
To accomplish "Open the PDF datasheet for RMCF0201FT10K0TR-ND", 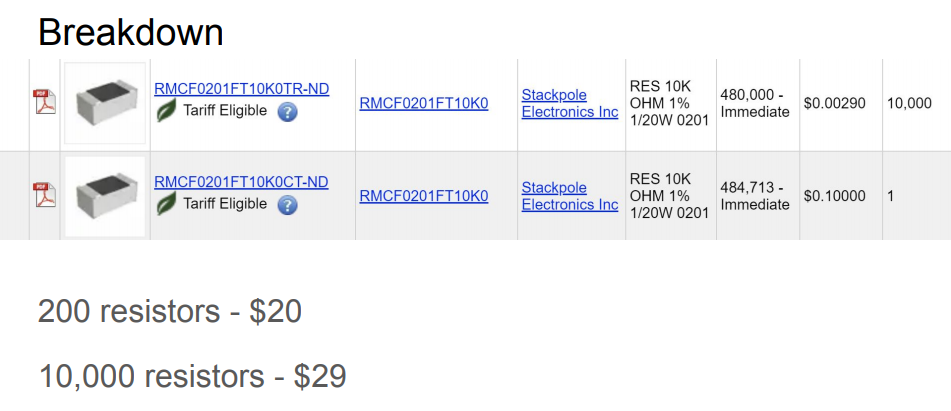I will pyautogui.click(x=45, y=103).
